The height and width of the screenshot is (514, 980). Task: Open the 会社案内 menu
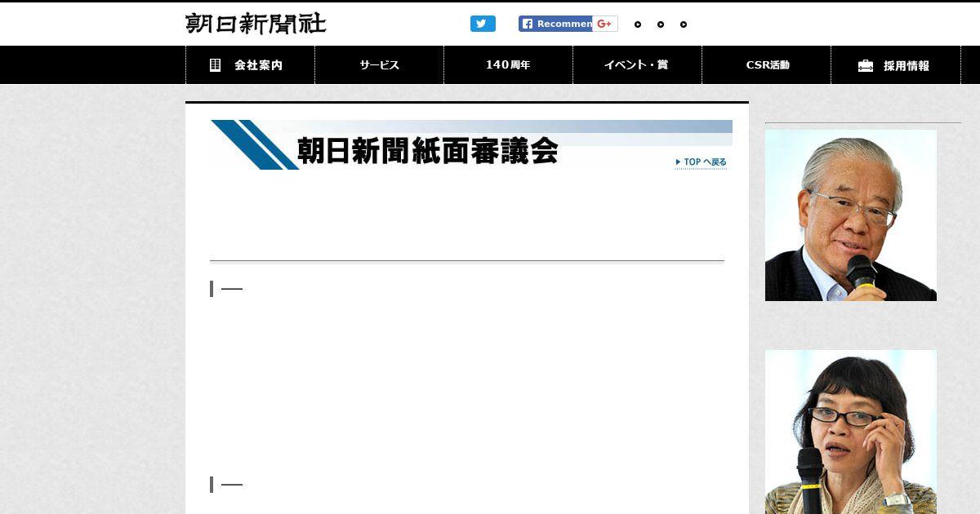click(x=250, y=65)
